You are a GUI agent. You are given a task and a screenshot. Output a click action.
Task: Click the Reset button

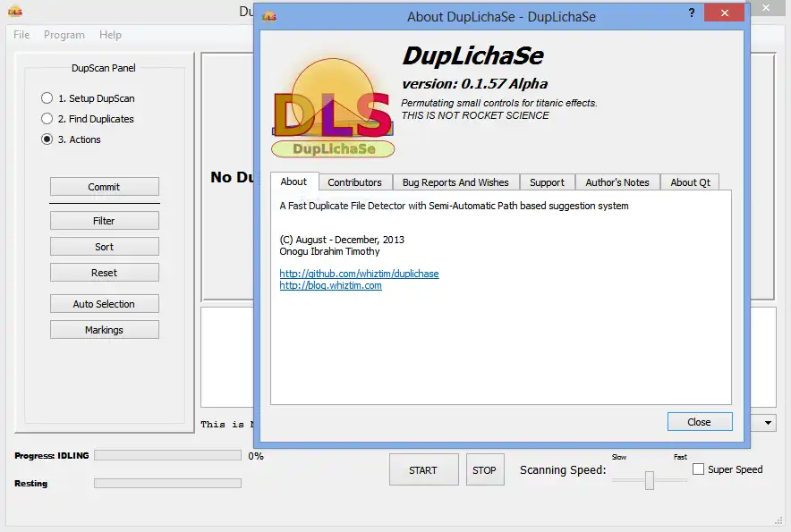(x=105, y=273)
